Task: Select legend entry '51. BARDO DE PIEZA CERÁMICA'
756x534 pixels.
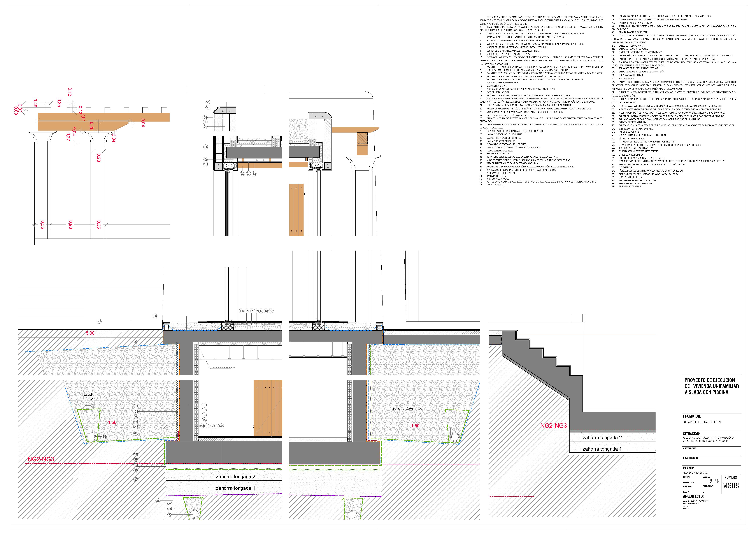Action: 628,46
